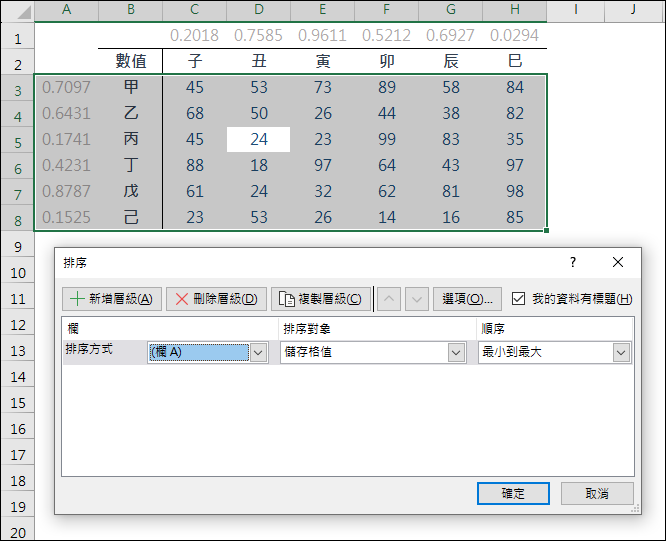
Task: Cancel the sort dialog with 取消
Action: click(x=597, y=493)
